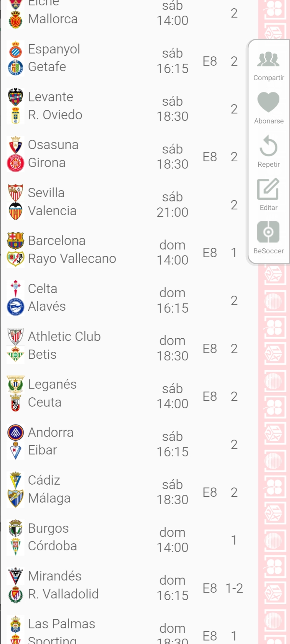The width and height of the screenshot is (290, 644).
Task: Open the BeSoccer icon
Action: [268, 232]
